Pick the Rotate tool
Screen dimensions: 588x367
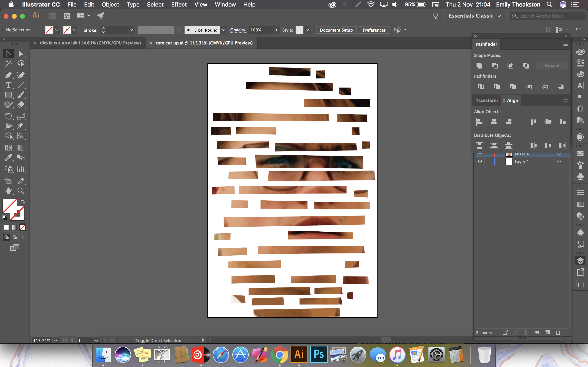pos(8,116)
